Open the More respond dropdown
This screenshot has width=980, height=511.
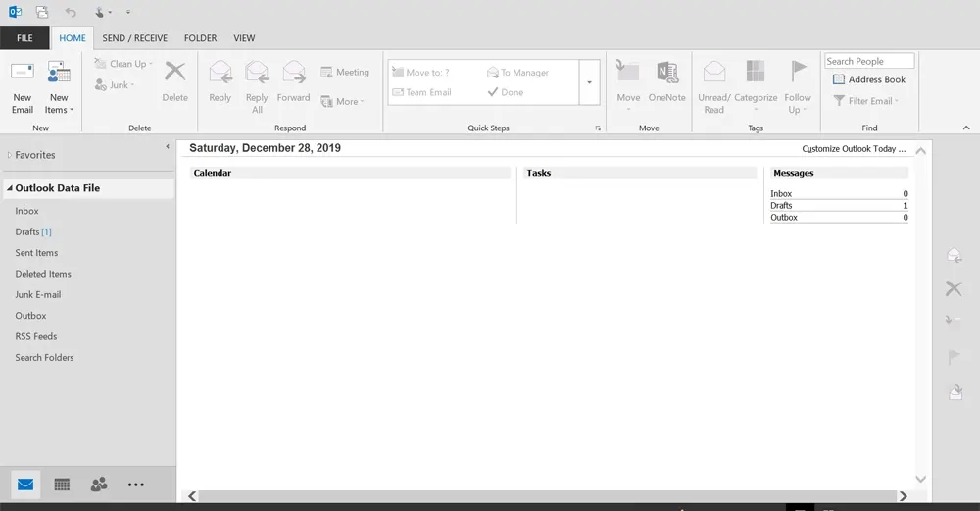coord(342,101)
